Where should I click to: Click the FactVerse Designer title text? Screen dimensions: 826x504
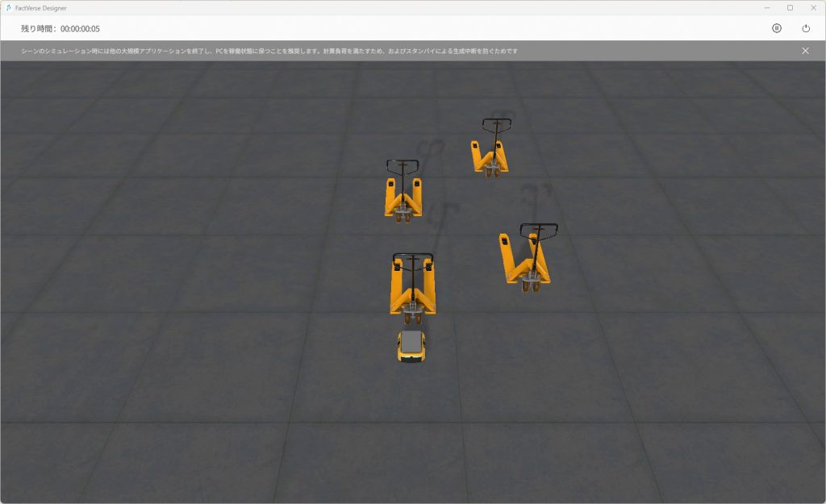41,8
